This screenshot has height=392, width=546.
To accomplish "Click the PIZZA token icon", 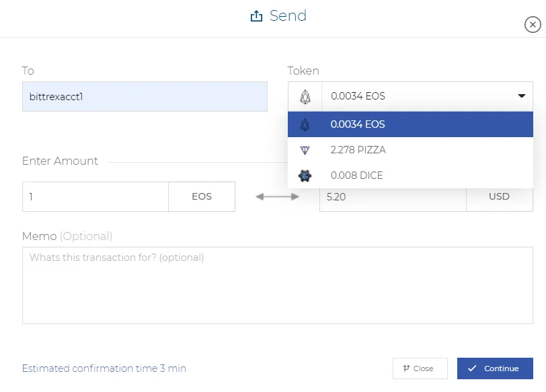I will click(305, 150).
